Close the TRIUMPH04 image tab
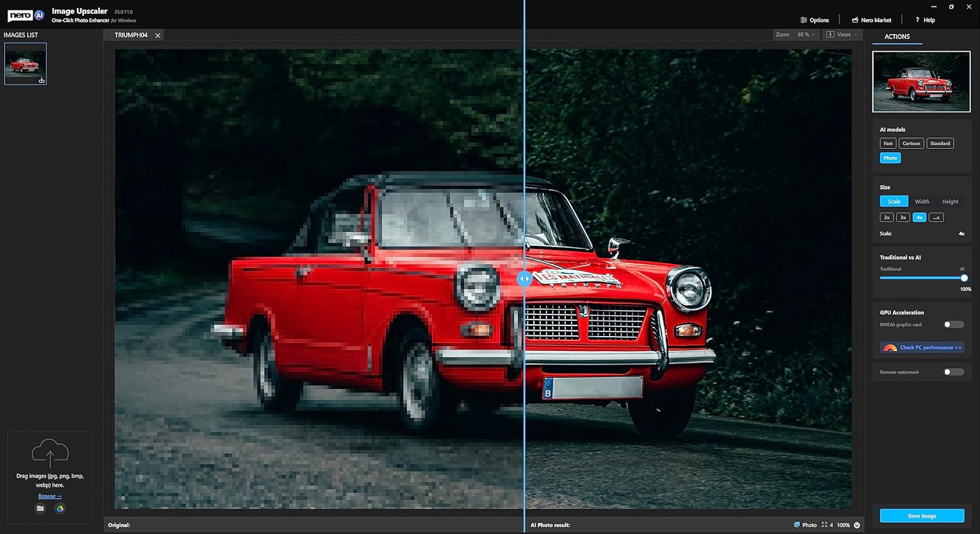 (x=157, y=35)
